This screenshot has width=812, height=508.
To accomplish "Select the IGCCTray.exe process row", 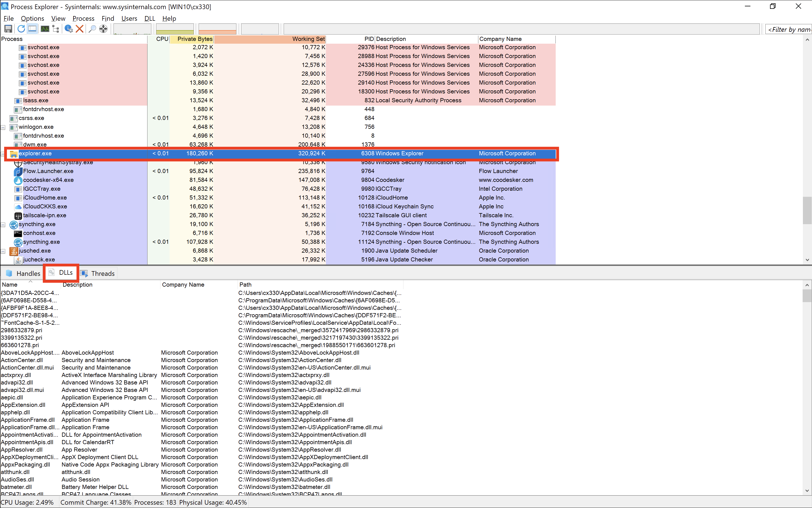I will tap(278, 189).
